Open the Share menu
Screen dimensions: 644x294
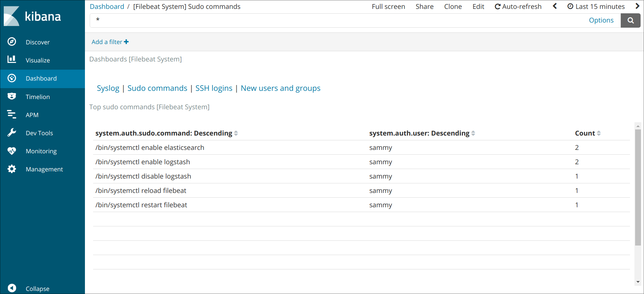[x=424, y=6]
